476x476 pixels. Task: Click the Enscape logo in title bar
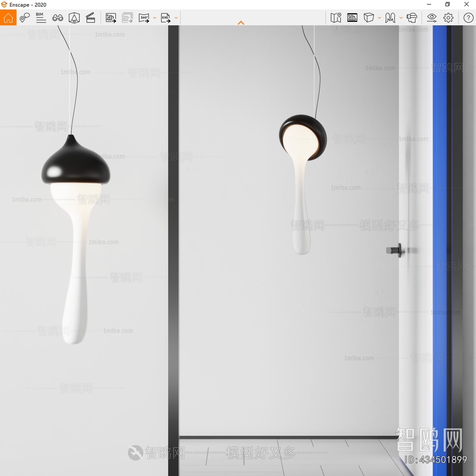click(4, 4)
